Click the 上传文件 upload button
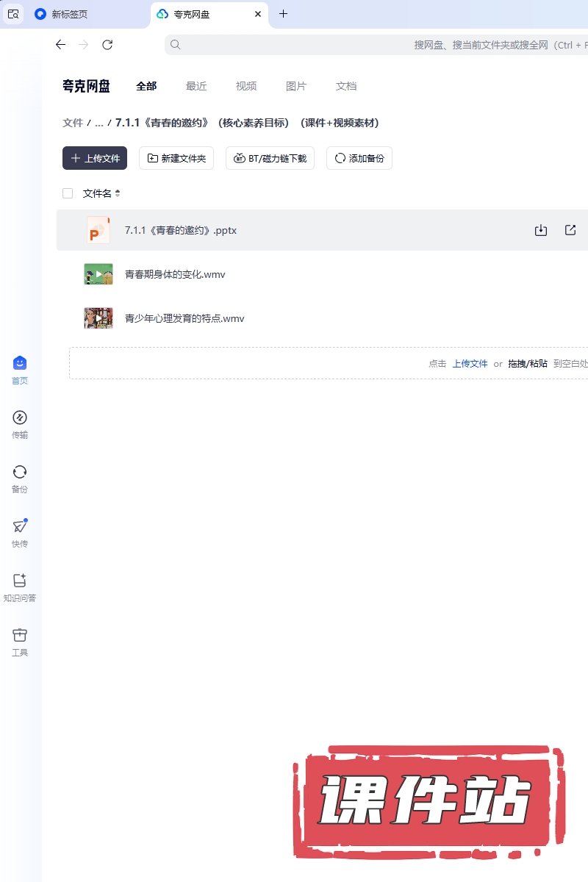The width and height of the screenshot is (588, 882). tap(95, 158)
